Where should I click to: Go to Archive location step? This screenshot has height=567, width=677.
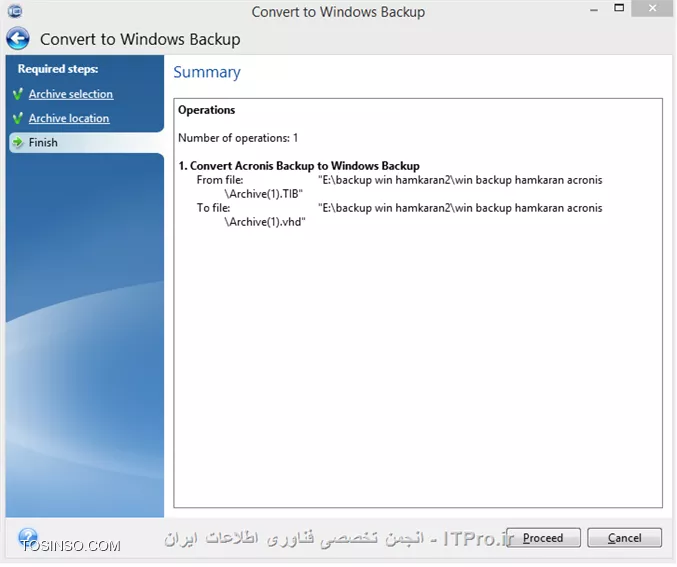click(x=69, y=118)
